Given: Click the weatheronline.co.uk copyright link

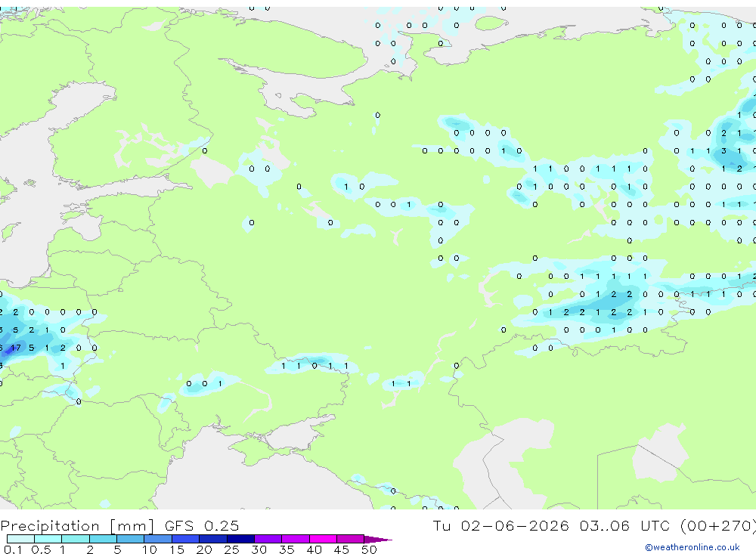Looking at the screenshot, I should tap(692, 547).
